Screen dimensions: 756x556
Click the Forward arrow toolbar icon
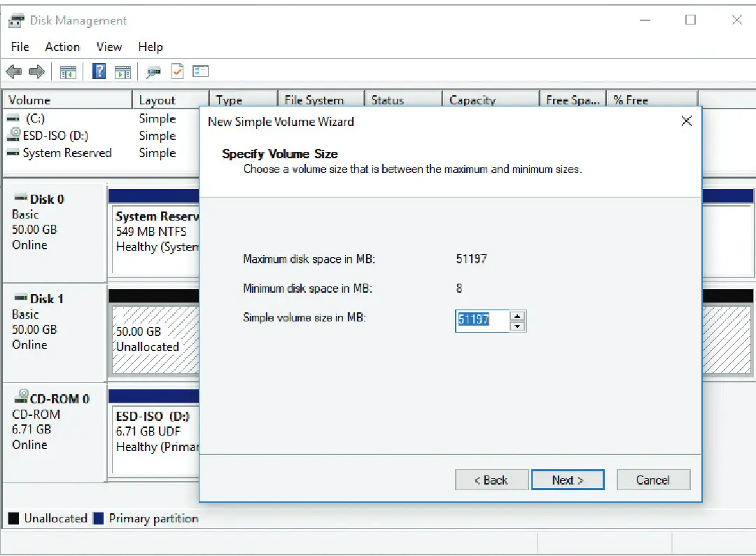pyautogui.click(x=36, y=71)
